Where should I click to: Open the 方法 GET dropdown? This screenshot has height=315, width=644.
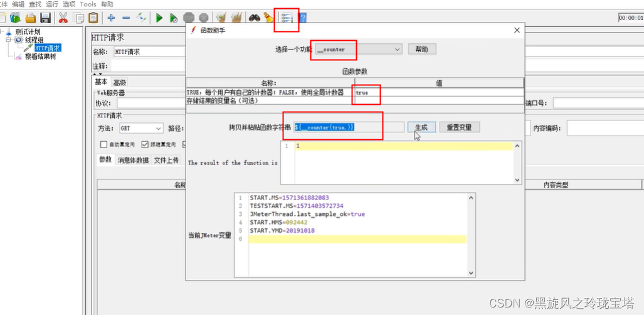(x=141, y=128)
